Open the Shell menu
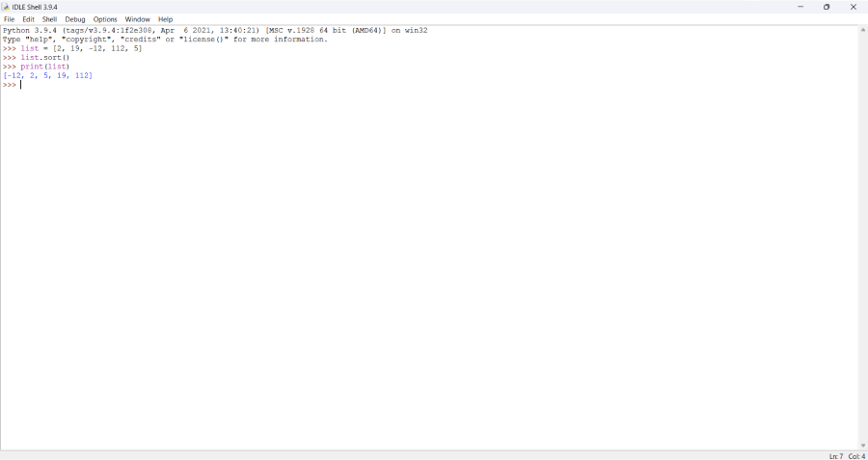Screen dimensions: 868x460 pyautogui.click(x=50, y=19)
